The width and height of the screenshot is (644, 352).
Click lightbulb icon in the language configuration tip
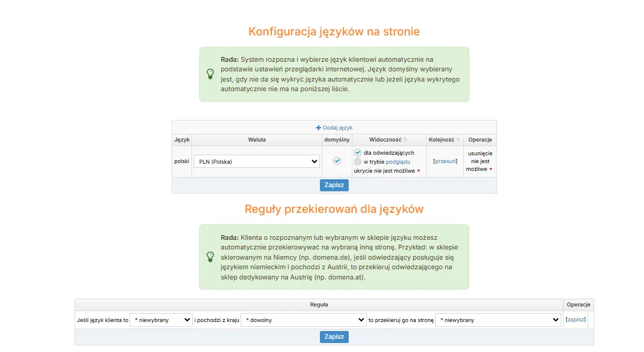click(210, 74)
